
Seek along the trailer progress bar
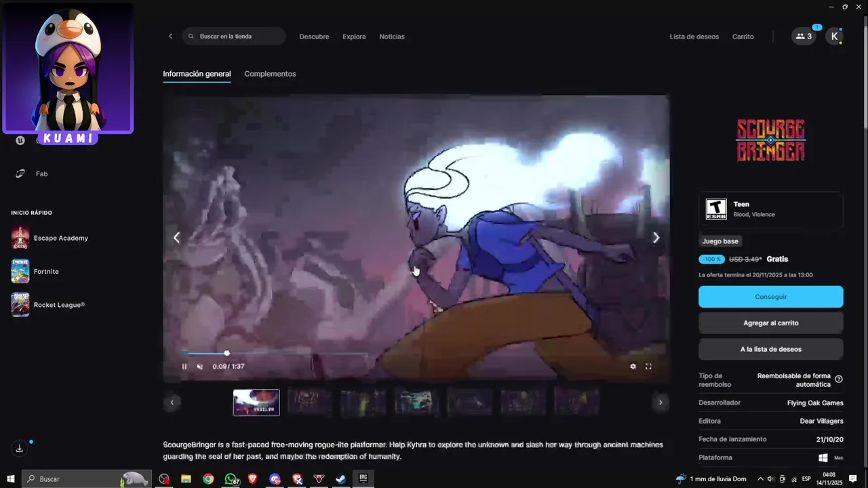275,353
